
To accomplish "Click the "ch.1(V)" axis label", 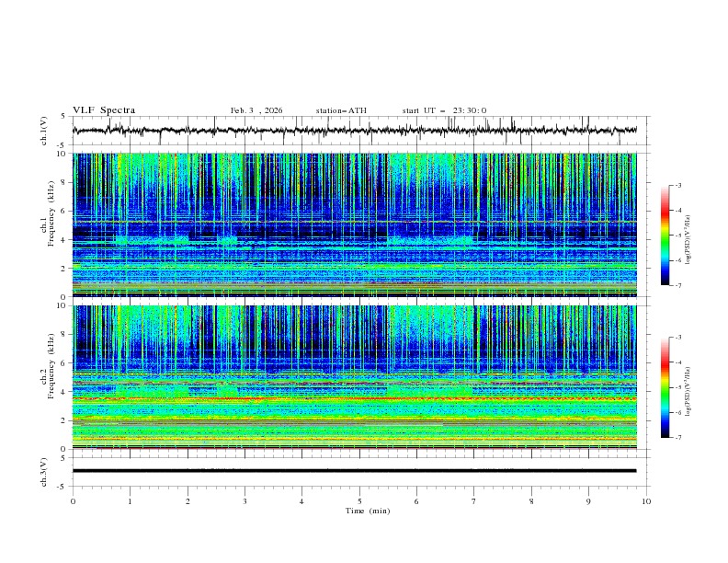I will (44, 131).
